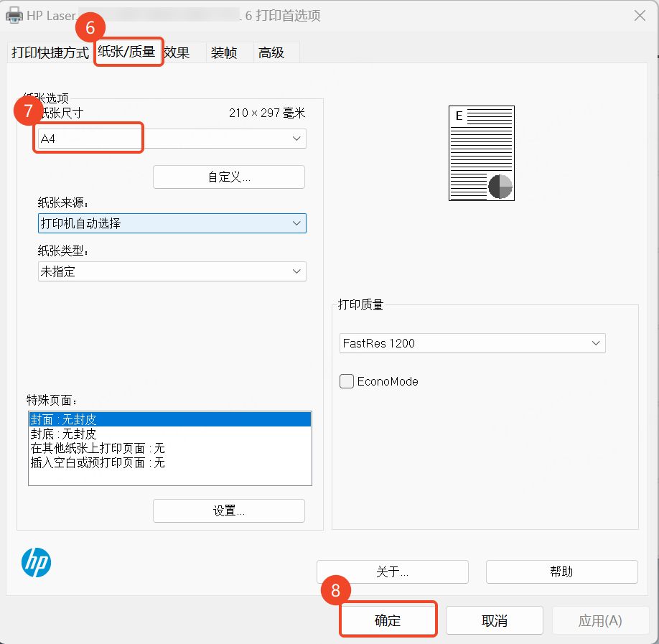Image resolution: width=659 pixels, height=644 pixels.
Task: Open the 关于... dialog
Action: tap(393, 571)
